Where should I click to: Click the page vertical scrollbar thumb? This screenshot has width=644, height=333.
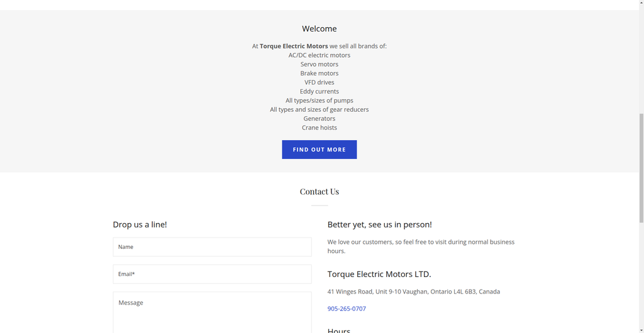pyautogui.click(x=641, y=168)
